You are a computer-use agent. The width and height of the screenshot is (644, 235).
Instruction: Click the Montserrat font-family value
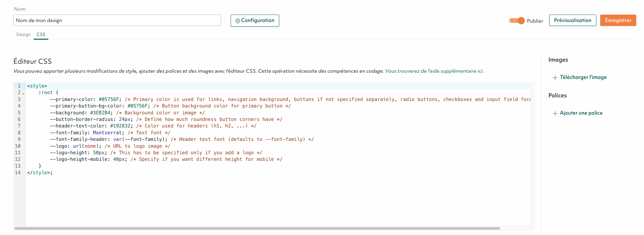tap(107, 133)
